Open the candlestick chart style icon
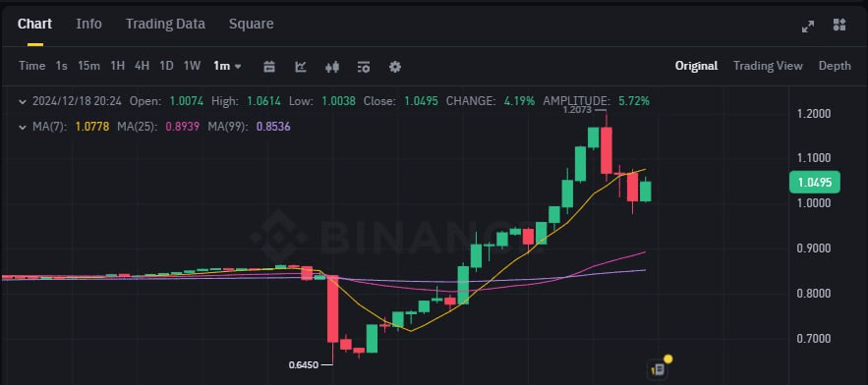The image size is (868, 385). 332,67
